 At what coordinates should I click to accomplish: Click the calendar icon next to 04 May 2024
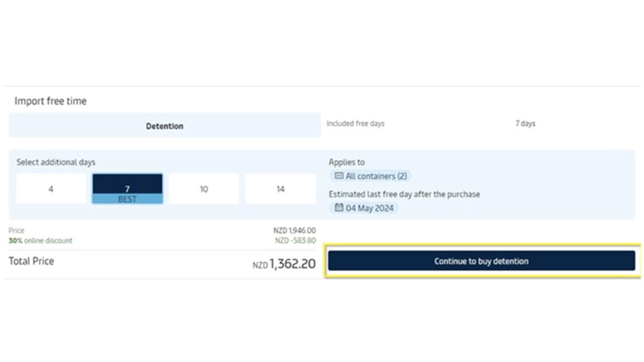tap(339, 208)
